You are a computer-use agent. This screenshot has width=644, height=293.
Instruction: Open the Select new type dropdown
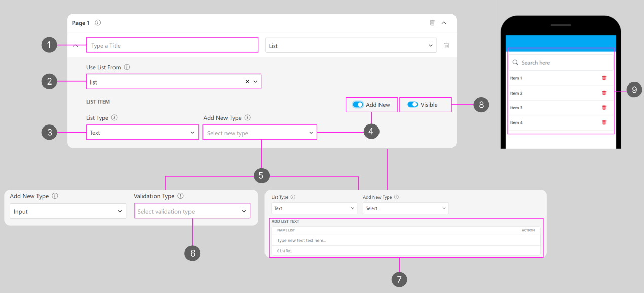(x=259, y=133)
